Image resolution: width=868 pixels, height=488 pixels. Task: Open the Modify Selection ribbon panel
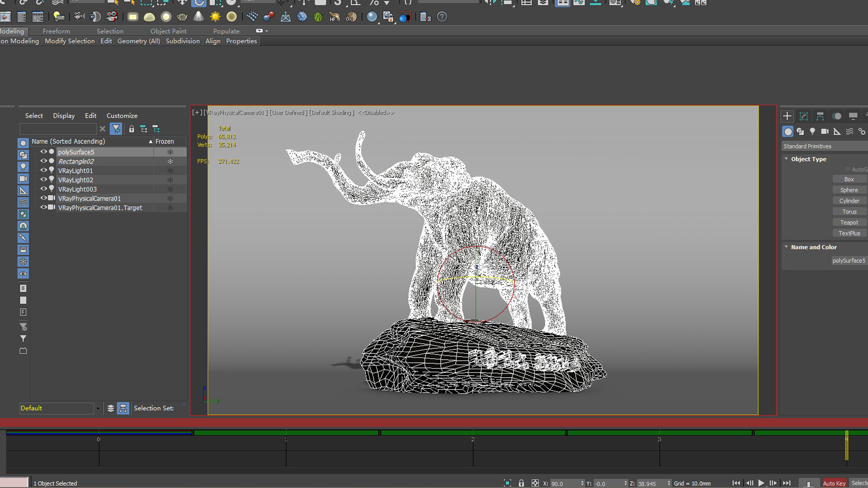click(70, 41)
